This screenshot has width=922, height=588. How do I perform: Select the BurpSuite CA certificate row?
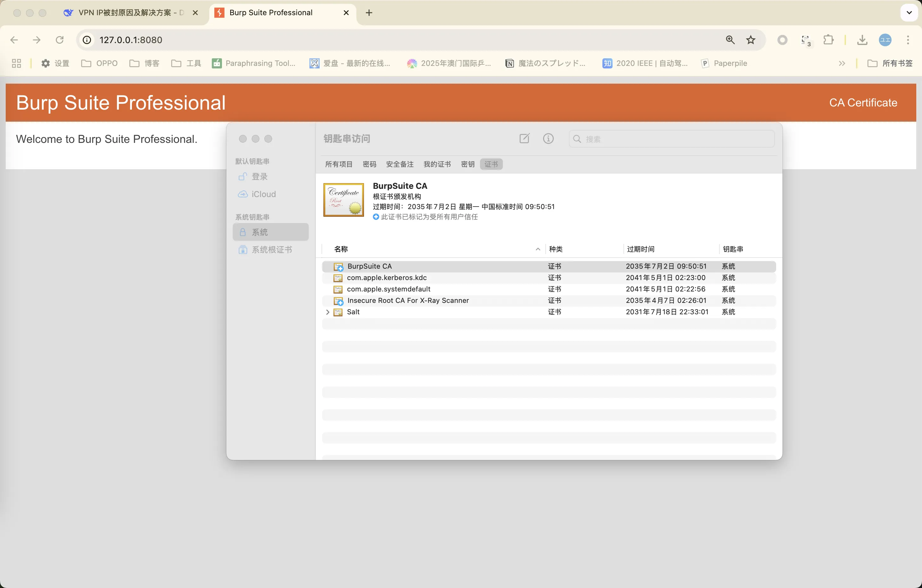click(x=549, y=266)
